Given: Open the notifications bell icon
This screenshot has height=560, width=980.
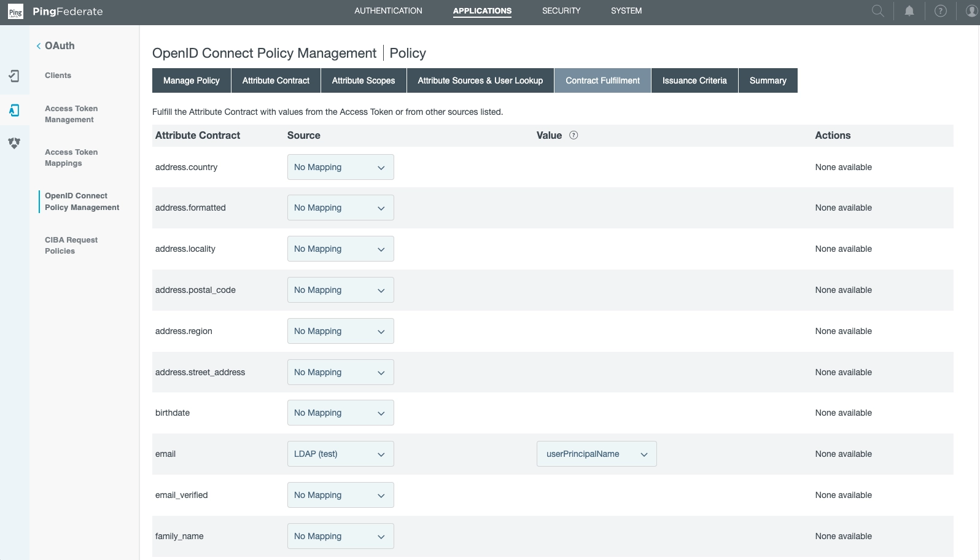Looking at the screenshot, I should 909,11.
